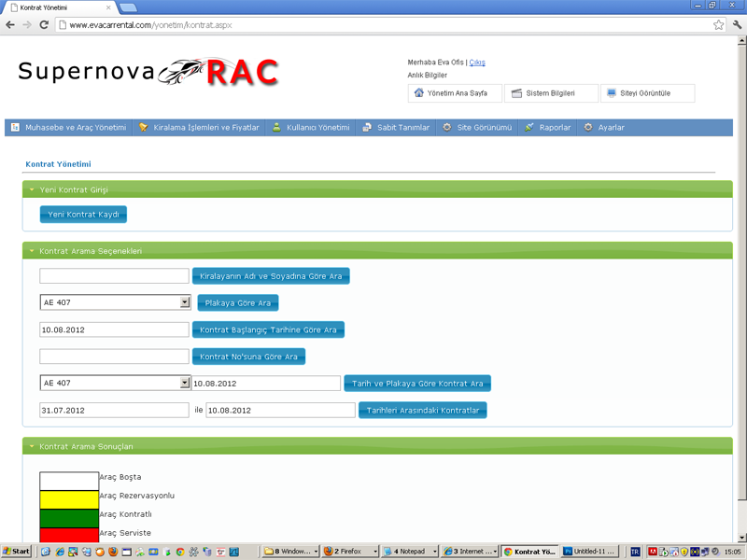Focus the renter name search field
Image resolution: width=747 pixels, height=560 pixels.
tap(114, 275)
